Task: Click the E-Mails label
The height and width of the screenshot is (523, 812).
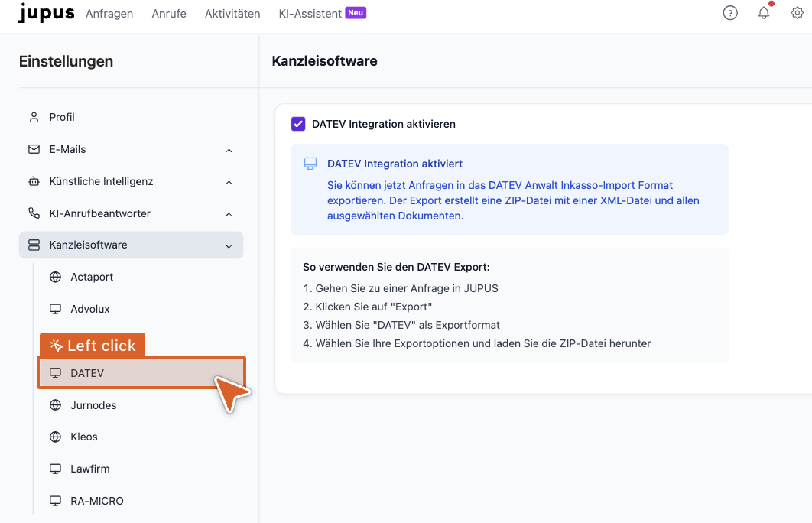Action: click(x=67, y=149)
